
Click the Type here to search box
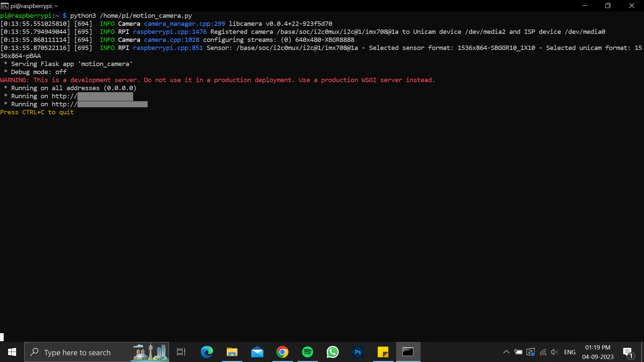[97, 352]
